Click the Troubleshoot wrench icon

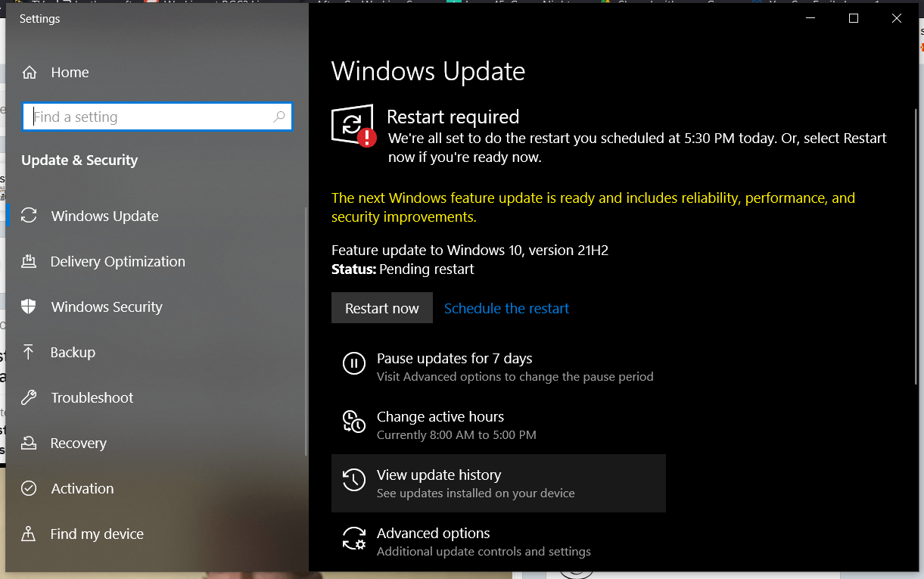tap(29, 397)
